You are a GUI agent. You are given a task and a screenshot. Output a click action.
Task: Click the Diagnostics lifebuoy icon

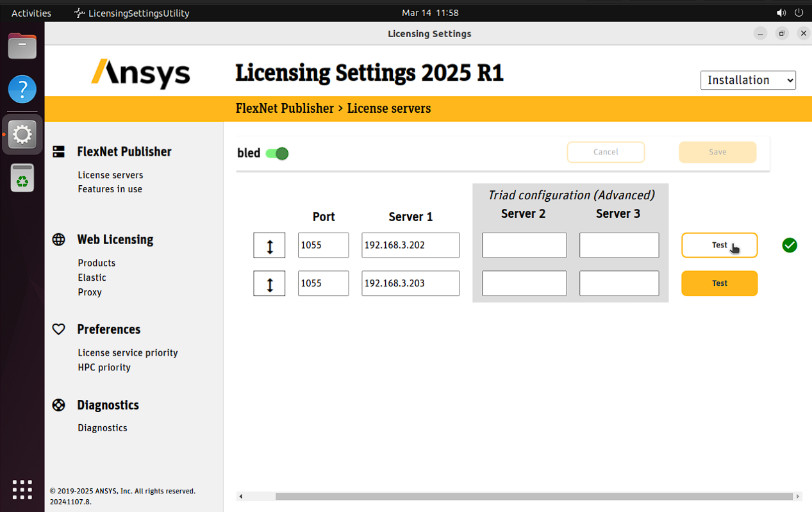(58, 405)
